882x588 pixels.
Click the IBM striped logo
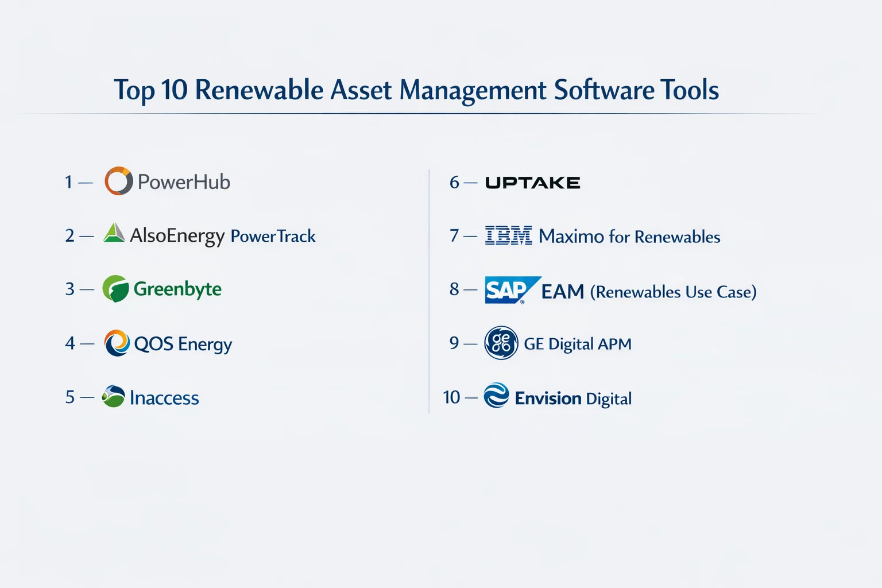coord(508,235)
